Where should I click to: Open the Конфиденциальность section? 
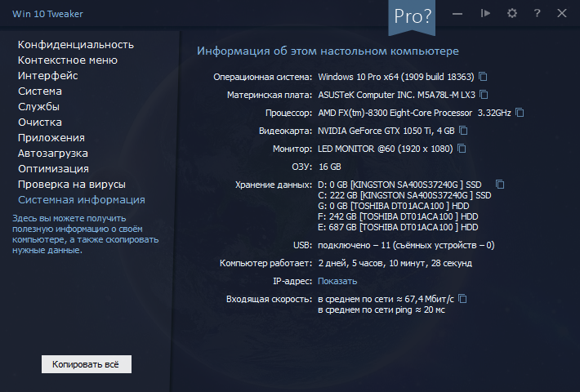pyautogui.click(x=76, y=45)
